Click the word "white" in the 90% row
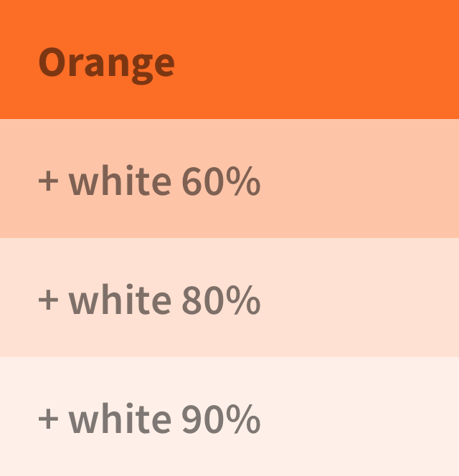 coord(120,419)
